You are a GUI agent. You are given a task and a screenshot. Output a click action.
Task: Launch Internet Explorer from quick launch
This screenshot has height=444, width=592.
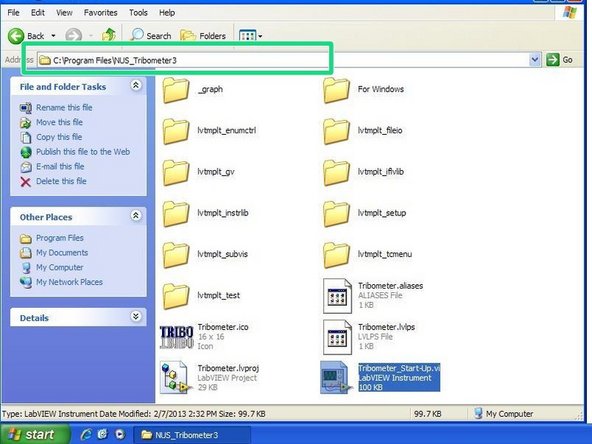coord(86,435)
